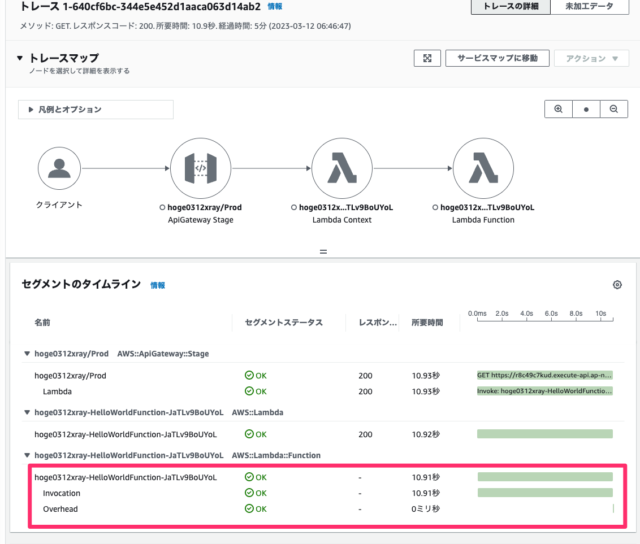
Task: Click the 所要時間 column header
Action: (427, 322)
